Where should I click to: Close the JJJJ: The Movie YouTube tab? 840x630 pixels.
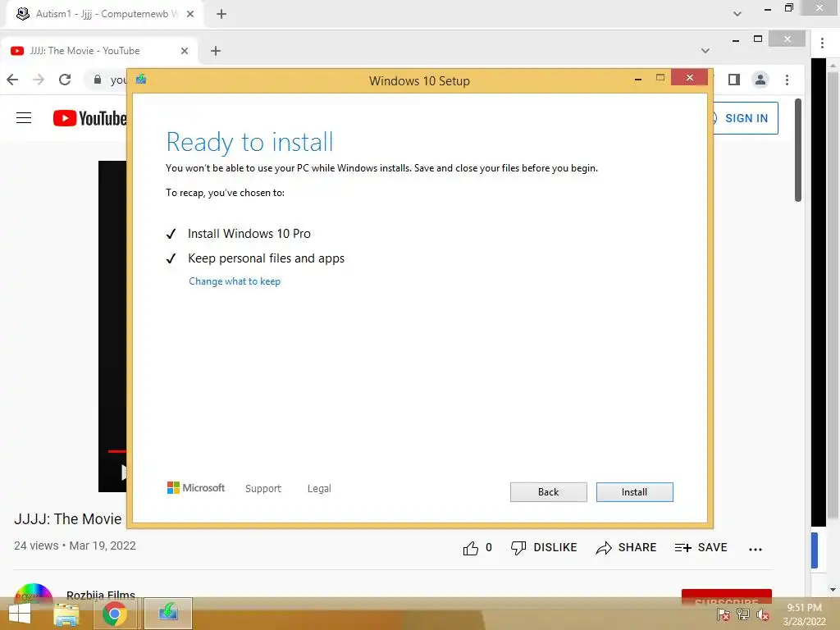pos(185,51)
